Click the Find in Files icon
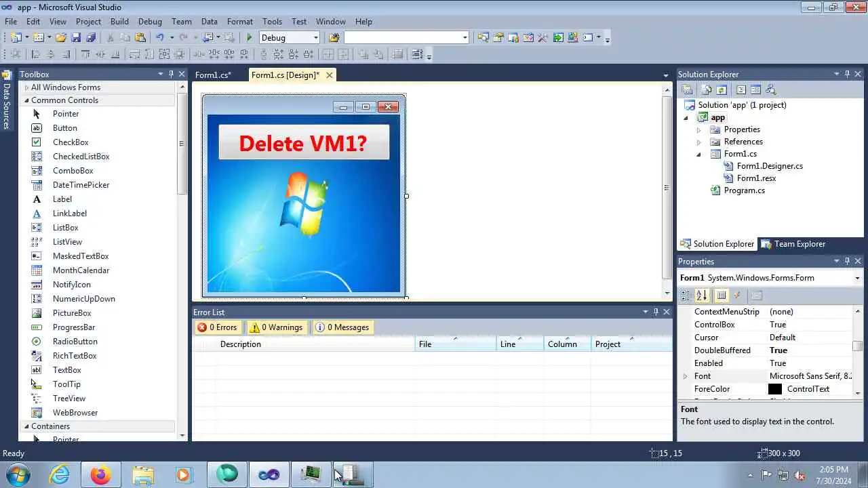 (334, 38)
